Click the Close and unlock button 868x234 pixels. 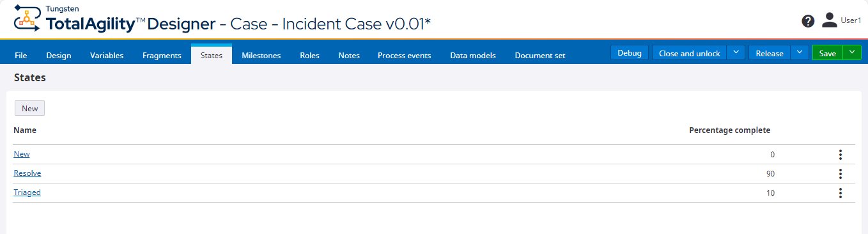pyautogui.click(x=690, y=53)
